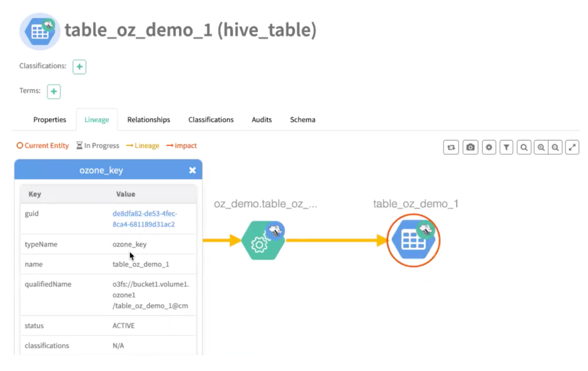This screenshot has width=588, height=371.
Task: View the Schema tab
Action: click(x=302, y=120)
